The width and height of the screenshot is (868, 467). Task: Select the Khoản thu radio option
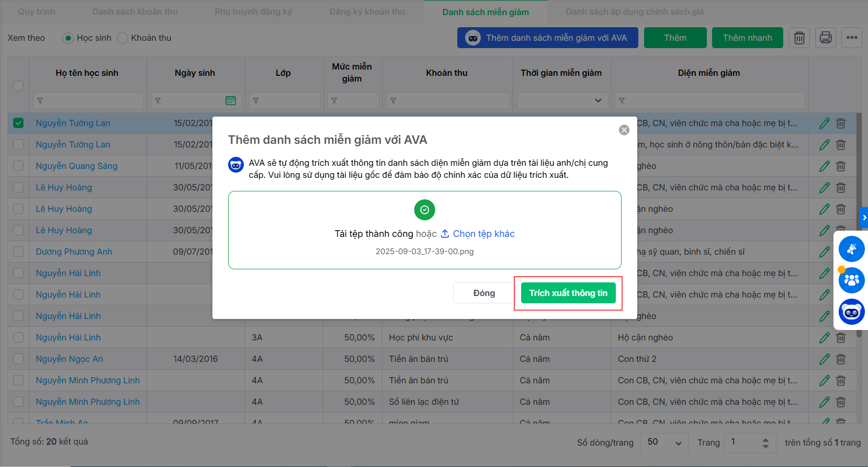point(122,38)
